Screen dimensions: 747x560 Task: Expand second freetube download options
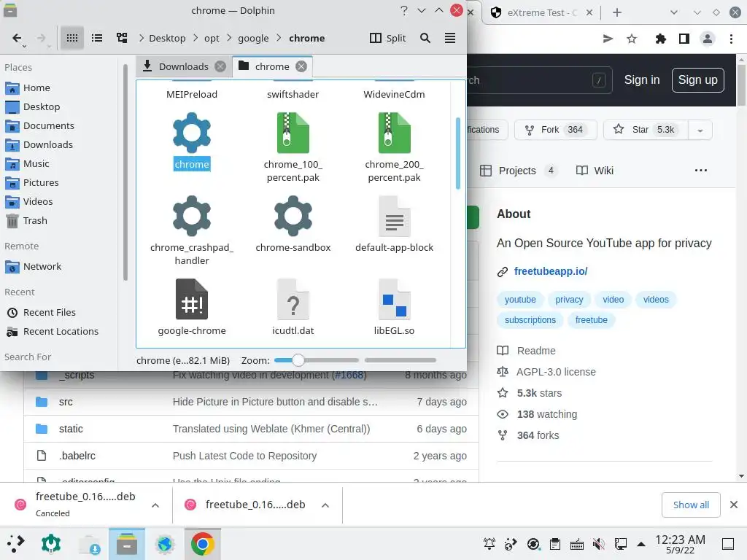click(325, 505)
